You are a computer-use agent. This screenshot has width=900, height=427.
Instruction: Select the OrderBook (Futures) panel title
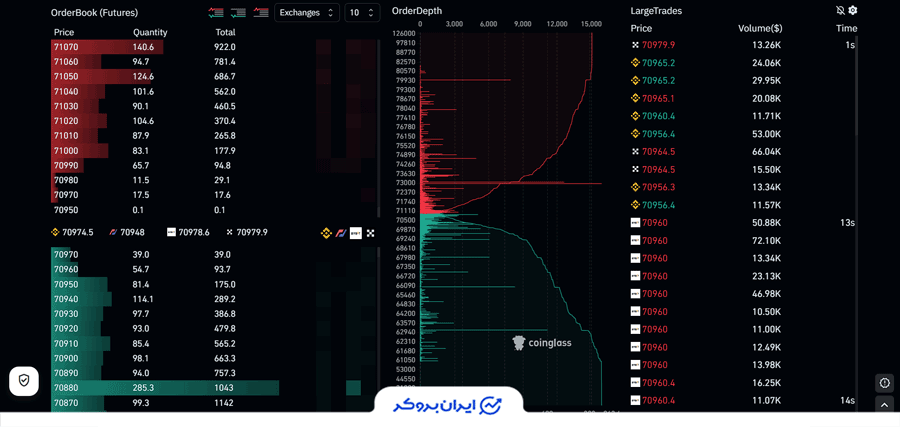point(95,13)
